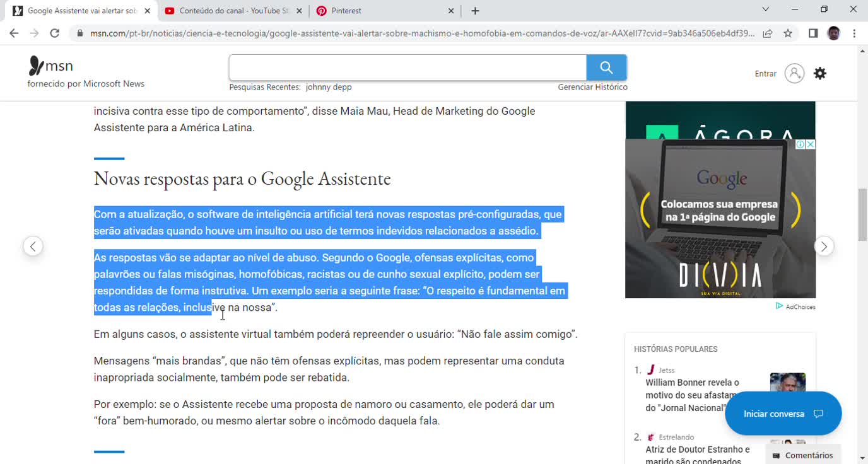Open the Chrome profile avatar
Screen dimensions: 868x464
(834, 33)
